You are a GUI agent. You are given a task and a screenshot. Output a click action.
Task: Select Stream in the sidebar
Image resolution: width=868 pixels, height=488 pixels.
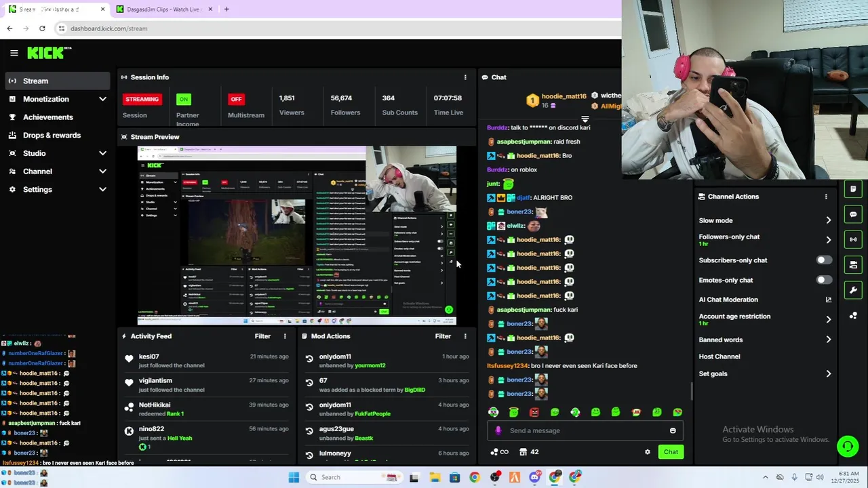tap(57, 81)
